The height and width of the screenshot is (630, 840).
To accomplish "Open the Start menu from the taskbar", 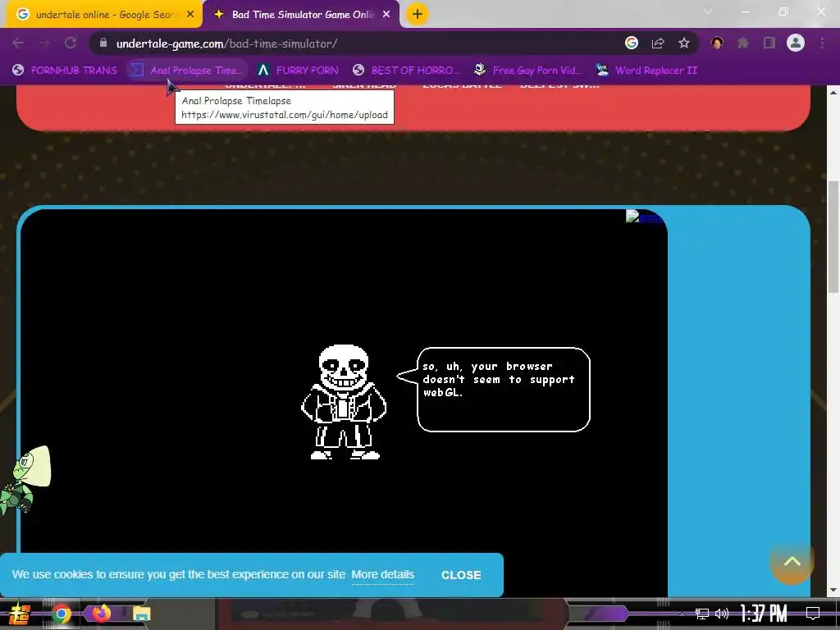I will 20,614.
